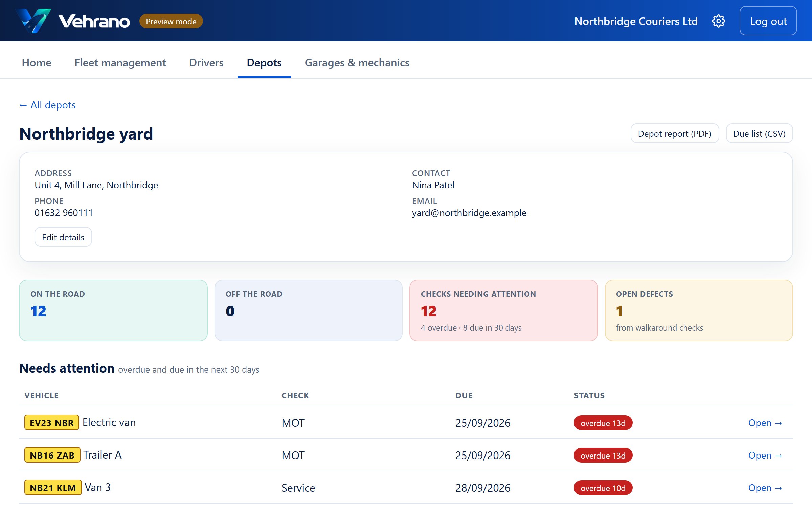The image size is (812, 508).
Task: Click the NB16 ZAB registration plate
Action: [x=52, y=455]
